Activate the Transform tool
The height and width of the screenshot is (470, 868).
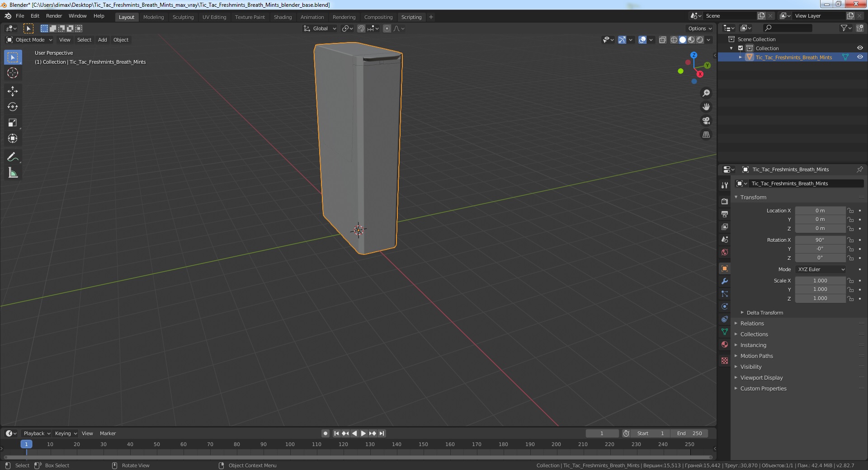pyautogui.click(x=13, y=139)
